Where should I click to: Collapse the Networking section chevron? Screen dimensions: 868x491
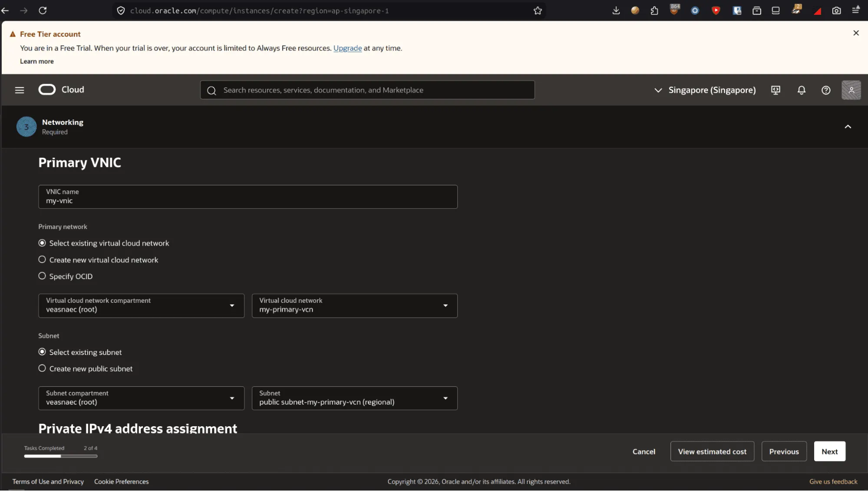848,127
